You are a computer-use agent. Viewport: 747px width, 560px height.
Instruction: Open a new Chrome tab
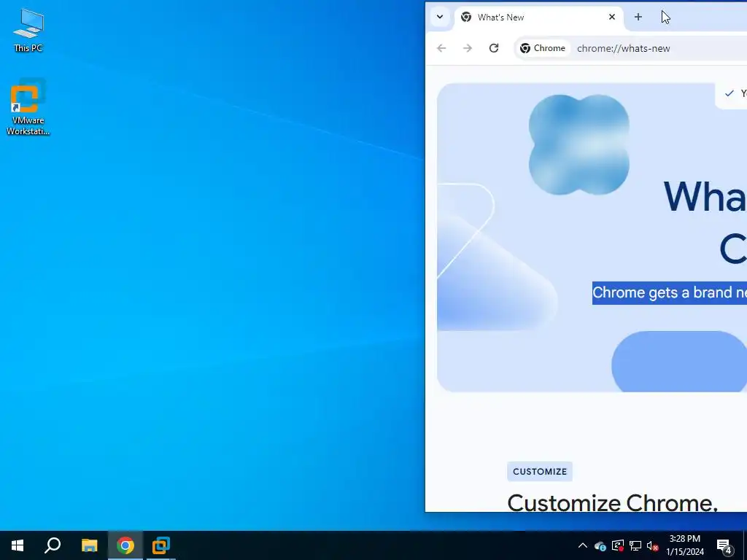click(638, 17)
